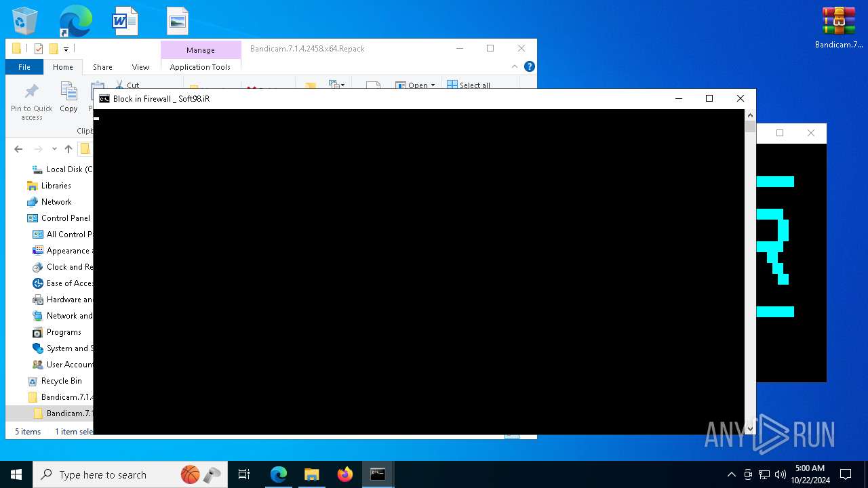Go up one folder level in Explorer
The image size is (868, 488).
click(x=68, y=149)
